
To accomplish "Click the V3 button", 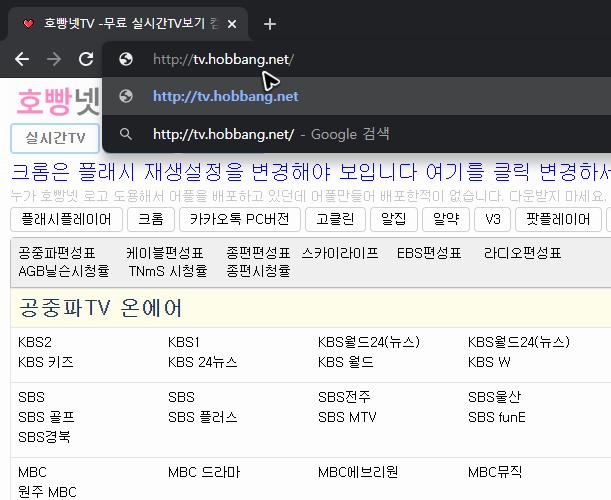I will pyautogui.click(x=493, y=219).
